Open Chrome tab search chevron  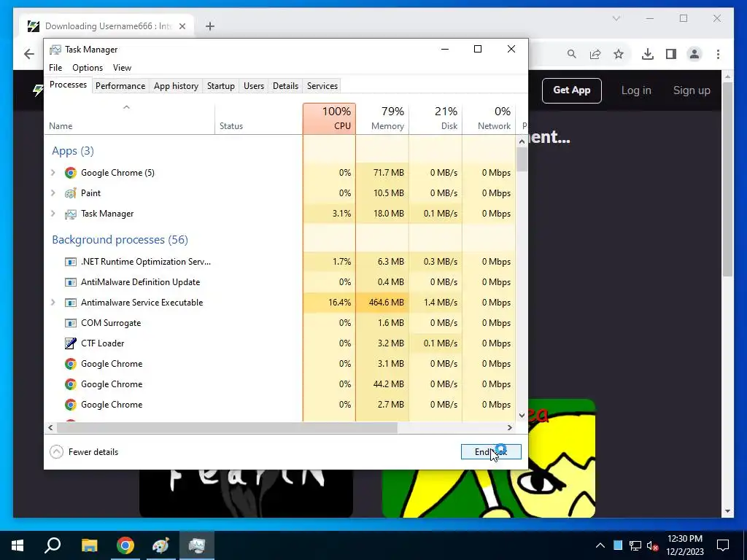pos(616,18)
